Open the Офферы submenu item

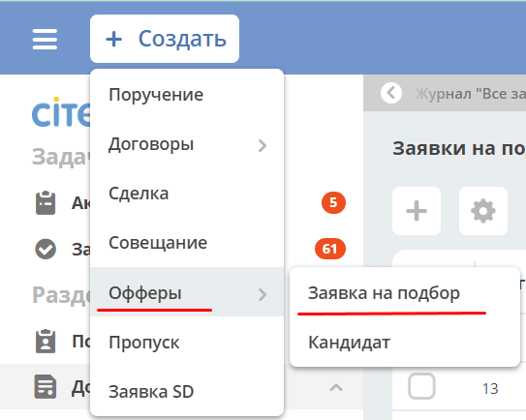tap(187, 292)
